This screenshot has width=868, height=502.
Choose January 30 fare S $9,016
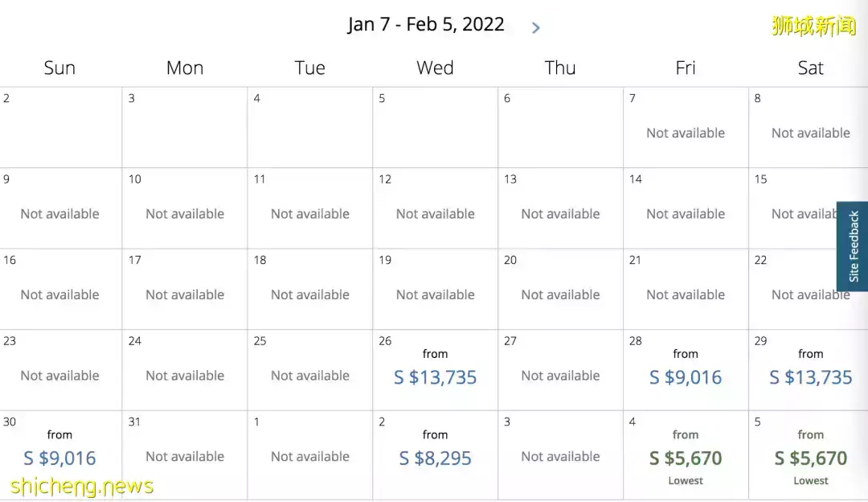pyautogui.click(x=59, y=459)
